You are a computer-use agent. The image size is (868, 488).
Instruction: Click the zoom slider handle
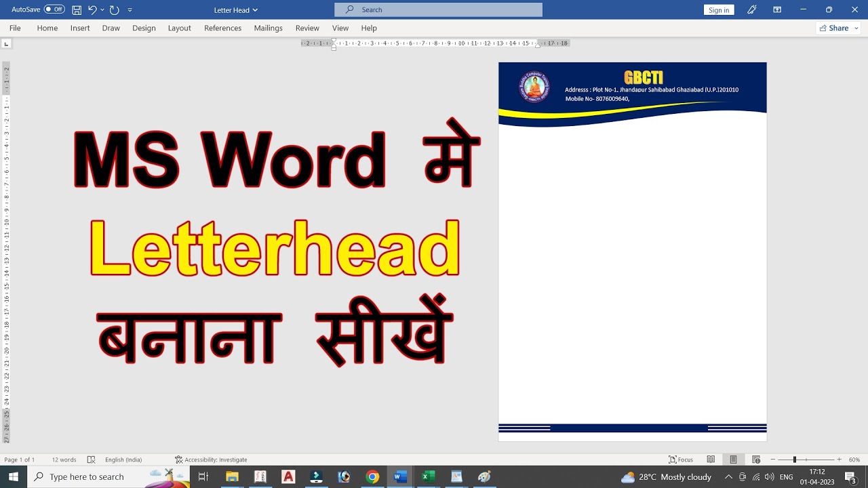[794, 460]
